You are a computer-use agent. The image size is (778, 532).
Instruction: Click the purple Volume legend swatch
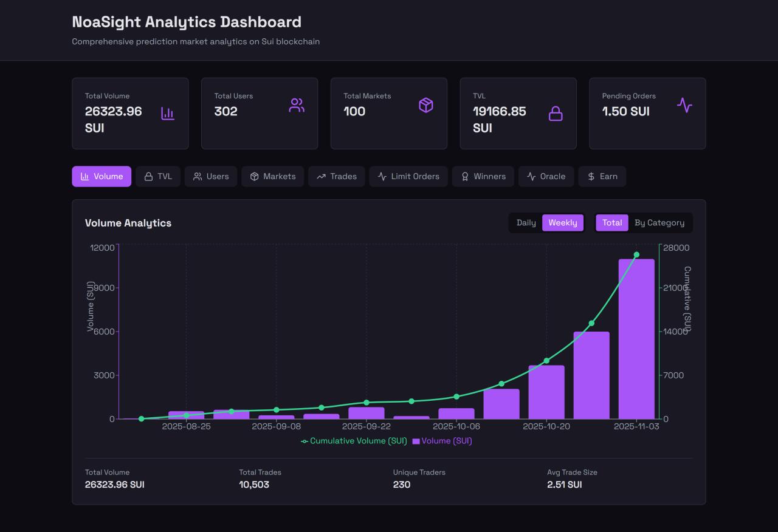click(x=416, y=440)
